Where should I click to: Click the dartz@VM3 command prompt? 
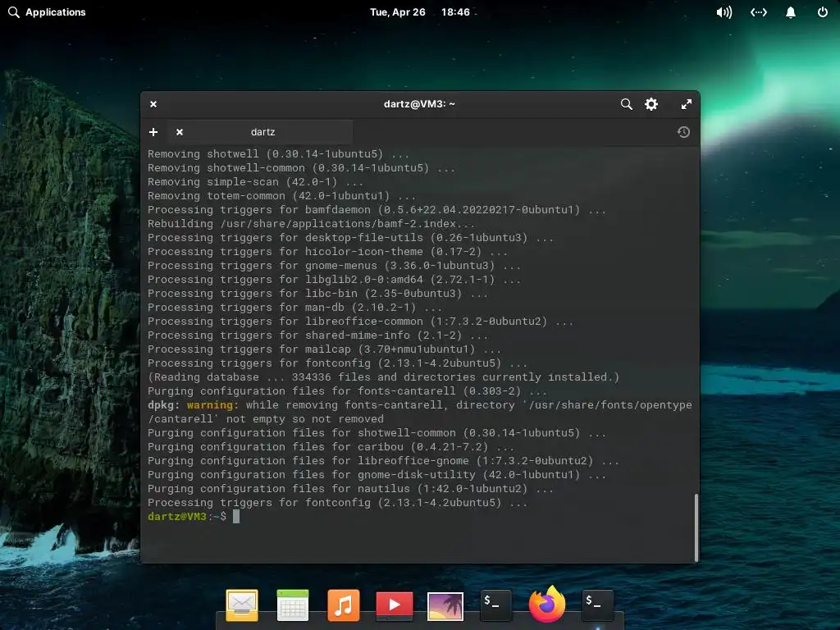pyautogui.click(x=187, y=517)
